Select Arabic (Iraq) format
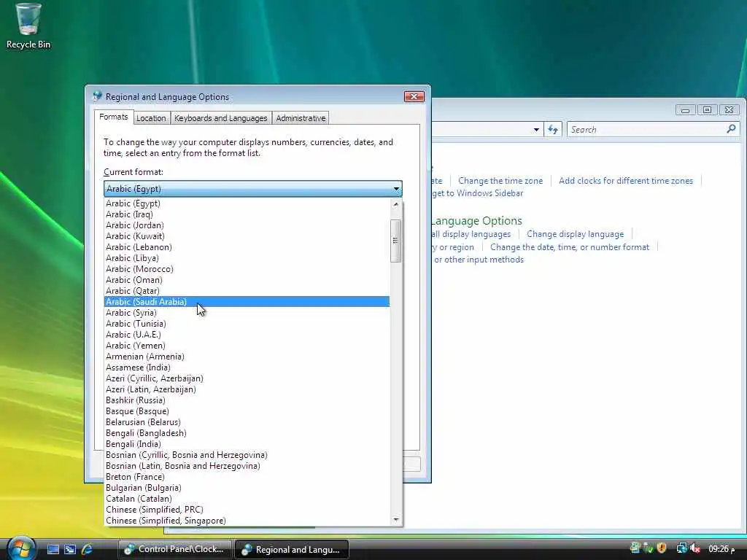 pyautogui.click(x=247, y=214)
